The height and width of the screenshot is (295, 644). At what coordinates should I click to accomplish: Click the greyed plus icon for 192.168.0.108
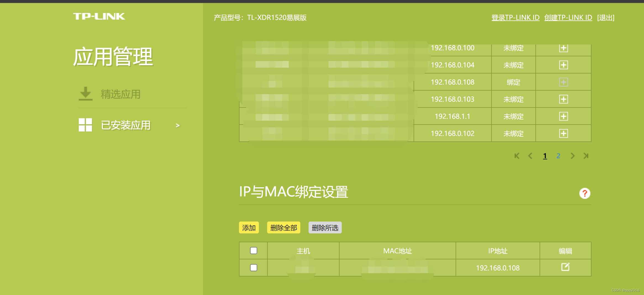pyautogui.click(x=564, y=82)
